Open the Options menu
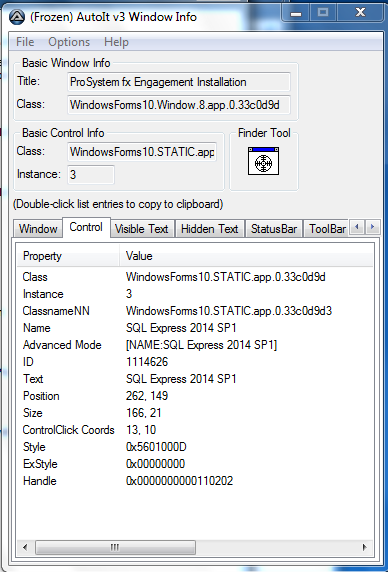388x572 pixels. (69, 42)
